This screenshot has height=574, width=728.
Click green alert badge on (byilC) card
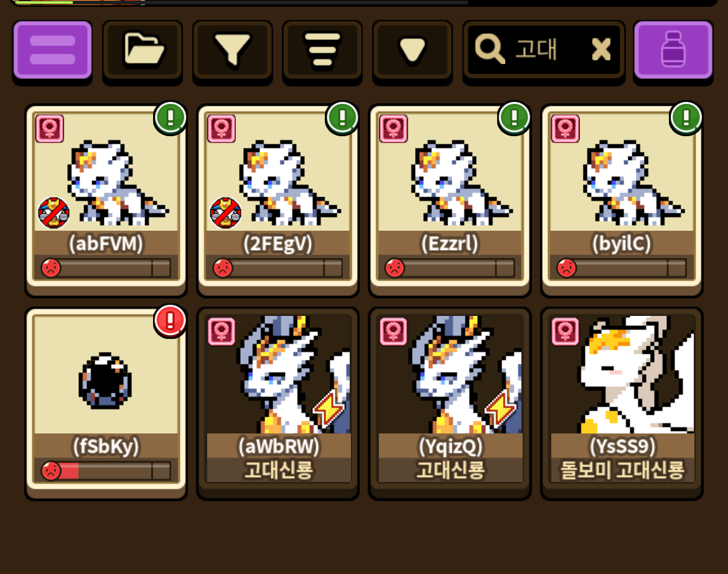(x=686, y=118)
